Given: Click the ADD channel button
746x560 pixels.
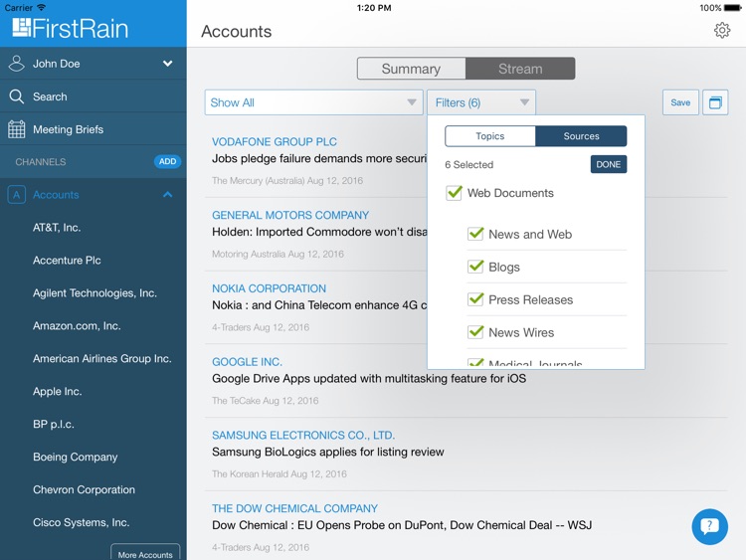Looking at the screenshot, I should (x=167, y=161).
